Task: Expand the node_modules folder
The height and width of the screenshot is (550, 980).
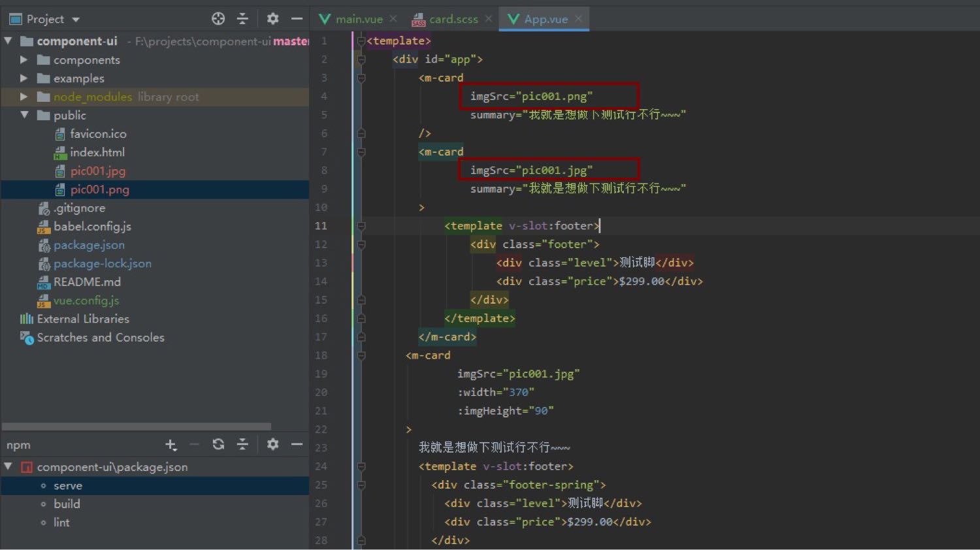Action: click(24, 97)
